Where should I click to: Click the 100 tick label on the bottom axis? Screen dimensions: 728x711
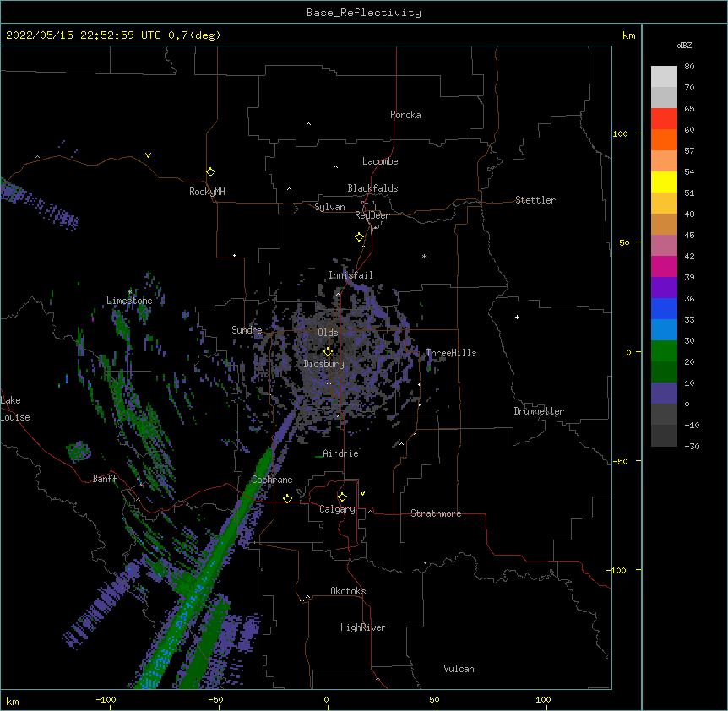tap(543, 700)
